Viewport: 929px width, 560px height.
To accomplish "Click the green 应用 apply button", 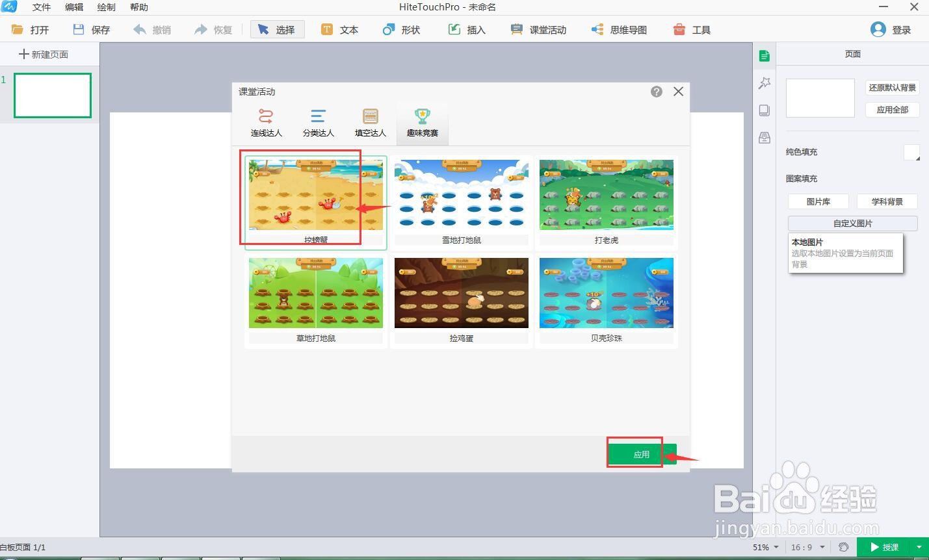I will click(642, 454).
